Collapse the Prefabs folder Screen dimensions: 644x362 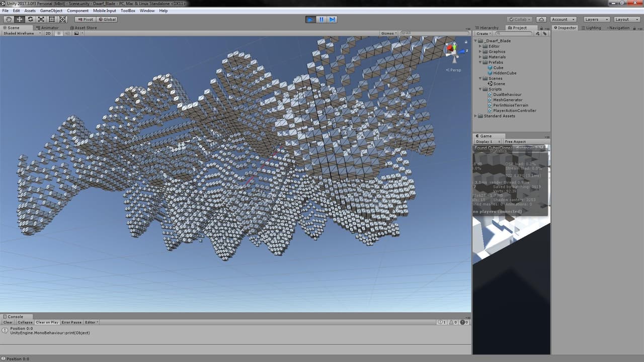coord(480,62)
